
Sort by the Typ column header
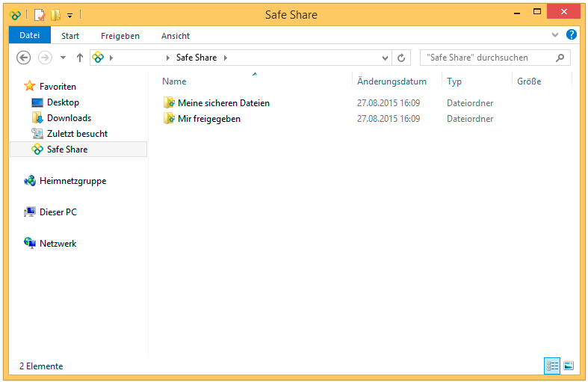point(454,81)
